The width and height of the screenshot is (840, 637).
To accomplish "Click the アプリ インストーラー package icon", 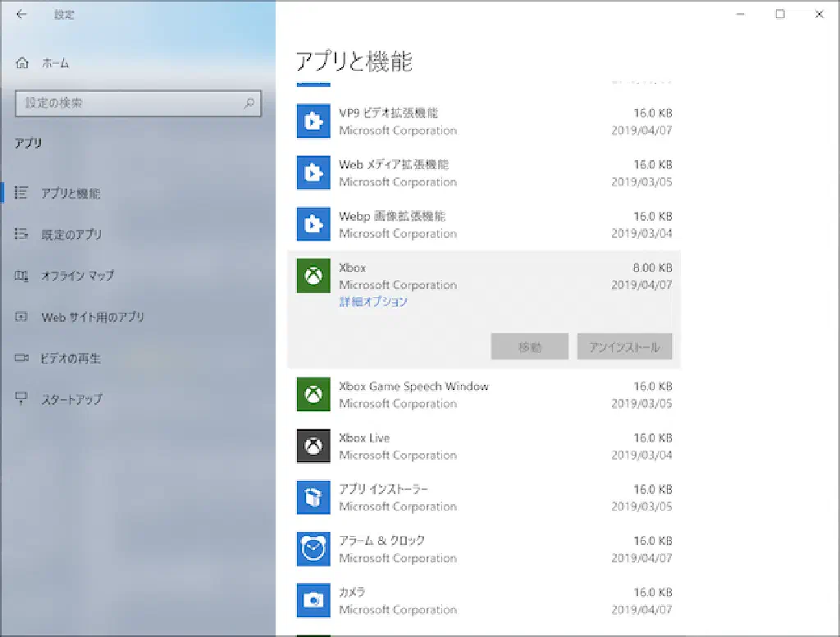I will pyautogui.click(x=313, y=498).
